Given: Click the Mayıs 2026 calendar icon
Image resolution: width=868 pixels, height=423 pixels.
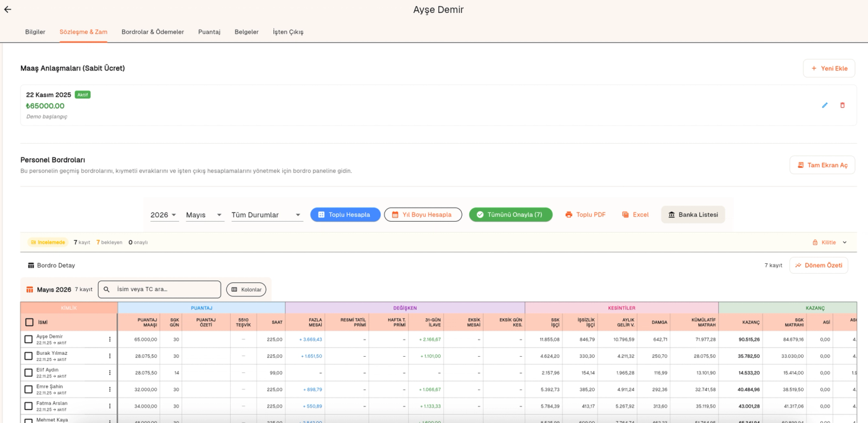Looking at the screenshot, I should pyautogui.click(x=29, y=289).
